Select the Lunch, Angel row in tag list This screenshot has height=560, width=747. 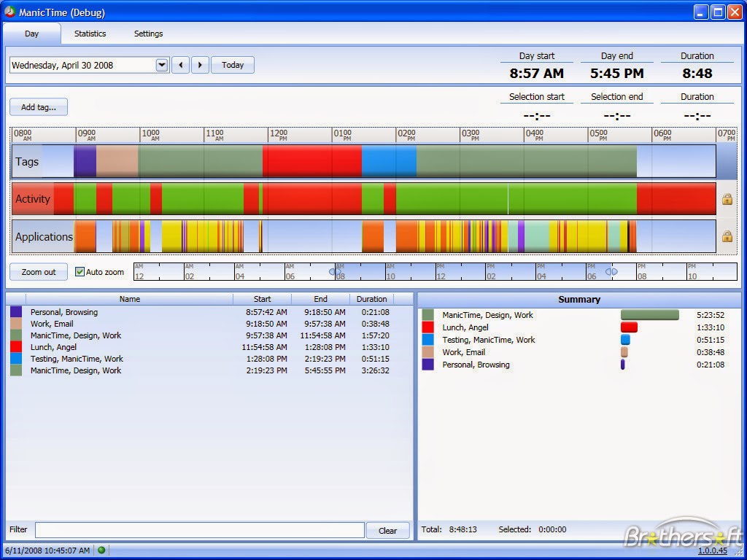[209, 347]
